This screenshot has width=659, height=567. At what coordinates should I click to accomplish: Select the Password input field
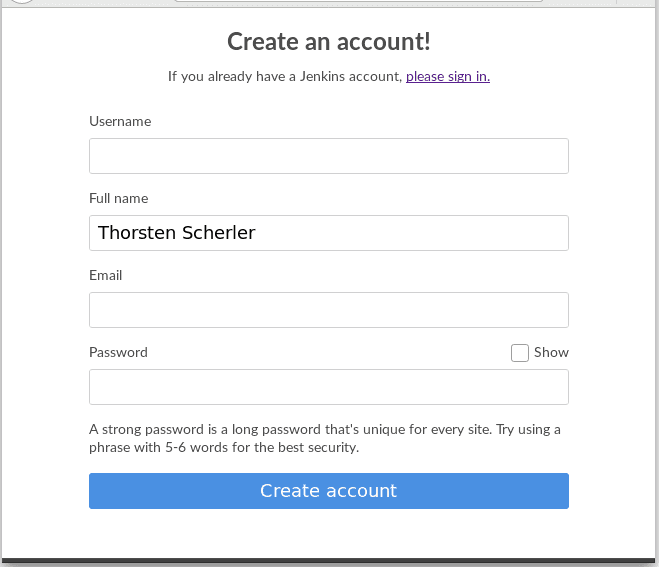pyautogui.click(x=328, y=387)
